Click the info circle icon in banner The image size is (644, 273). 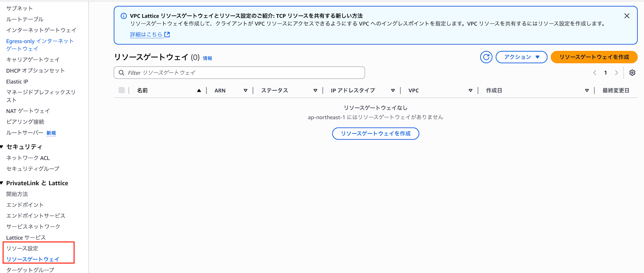[x=124, y=16]
